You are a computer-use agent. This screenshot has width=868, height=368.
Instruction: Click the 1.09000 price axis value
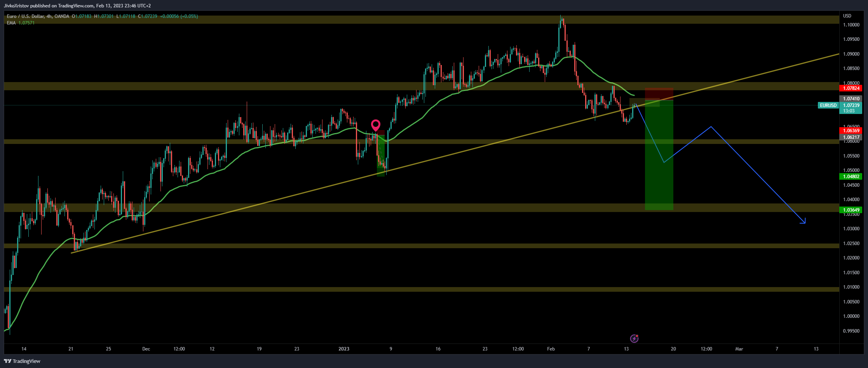click(x=851, y=54)
